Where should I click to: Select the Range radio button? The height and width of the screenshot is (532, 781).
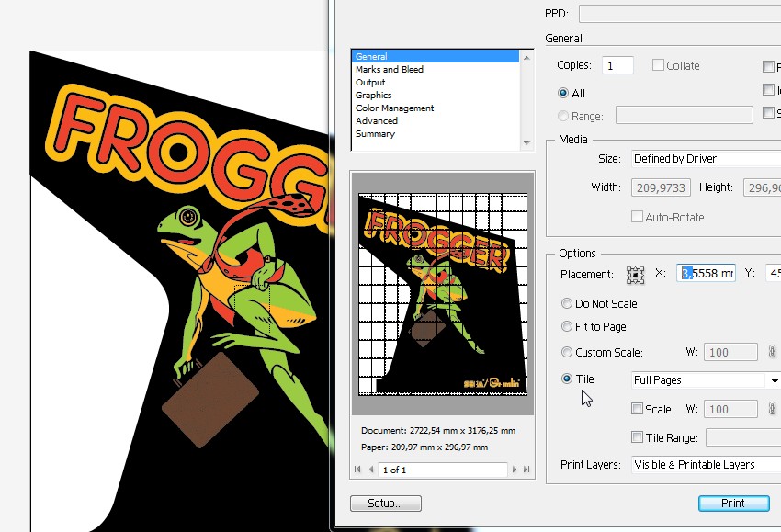pyautogui.click(x=563, y=116)
